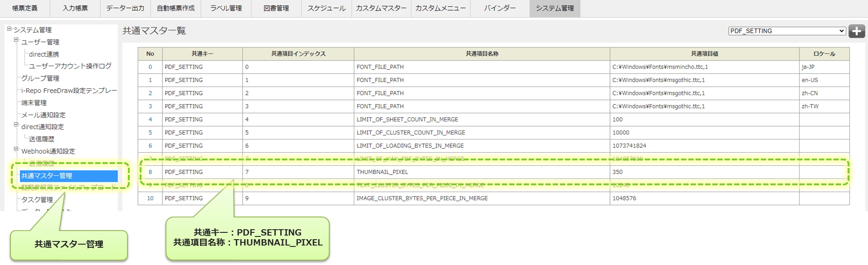Select 共通マスター管理 in the sidebar
The height and width of the screenshot is (265, 868).
47,176
